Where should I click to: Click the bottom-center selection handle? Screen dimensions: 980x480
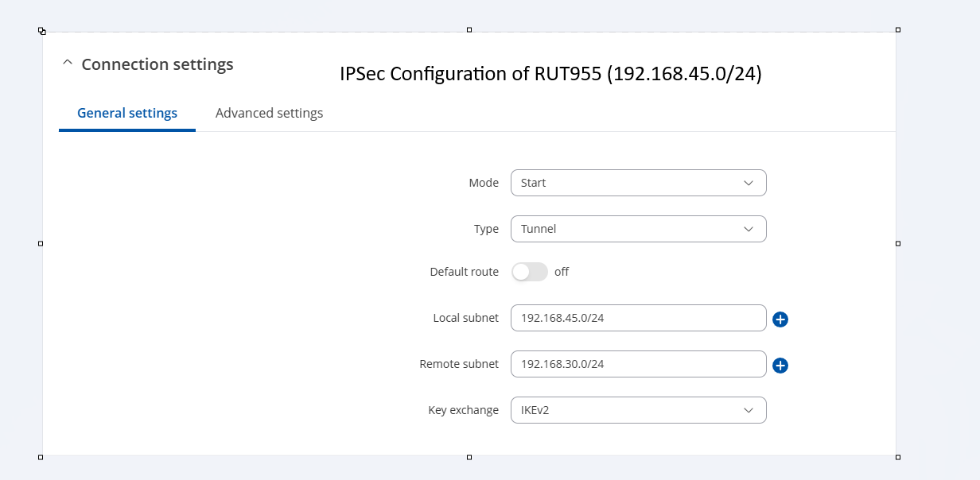469,457
